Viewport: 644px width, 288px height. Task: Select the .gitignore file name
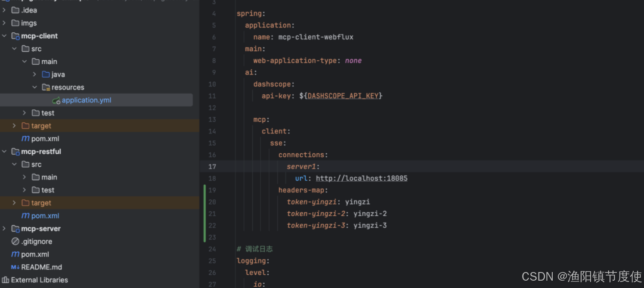coord(37,242)
